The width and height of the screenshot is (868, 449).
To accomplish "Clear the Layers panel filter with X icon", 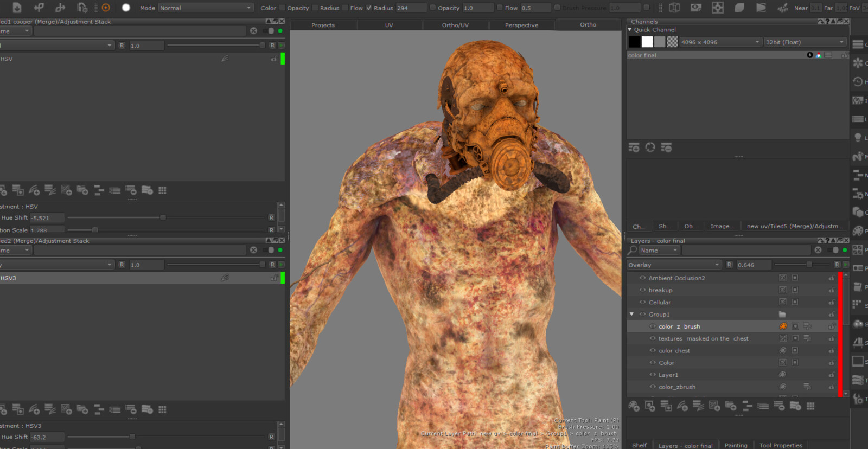I will (x=818, y=250).
